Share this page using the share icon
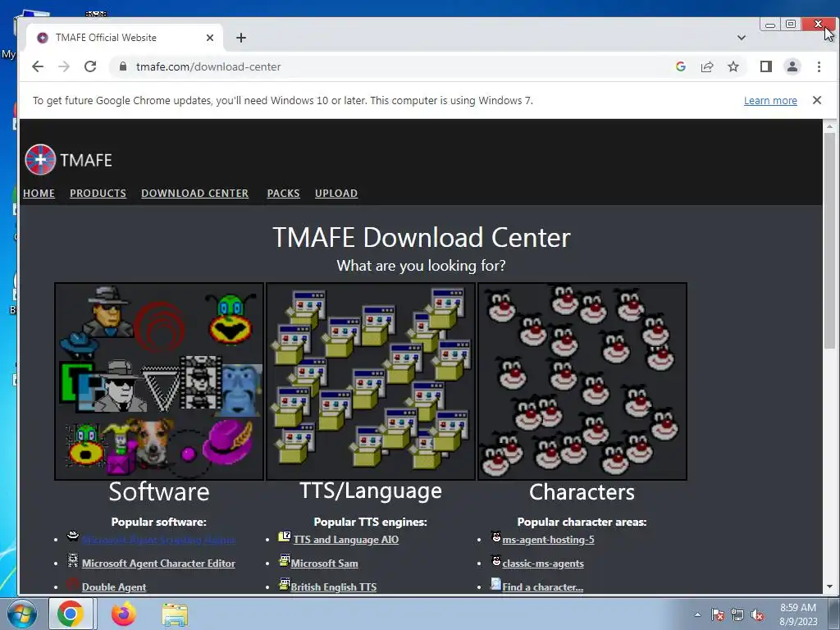This screenshot has height=630, width=840. pyautogui.click(x=707, y=66)
